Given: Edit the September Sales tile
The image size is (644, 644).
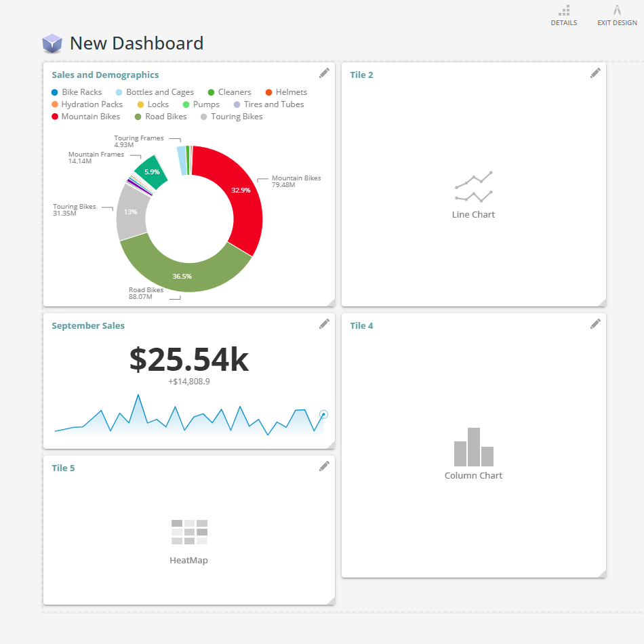Looking at the screenshot, I should 324,324.
